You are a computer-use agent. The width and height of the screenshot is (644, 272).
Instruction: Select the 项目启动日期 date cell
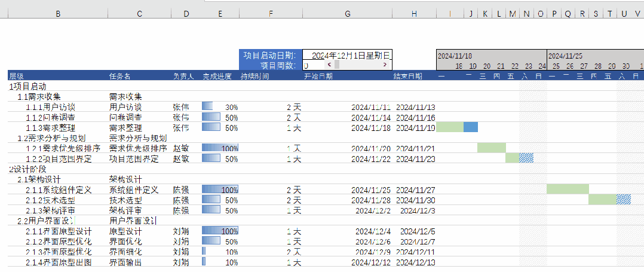(348, 55)
